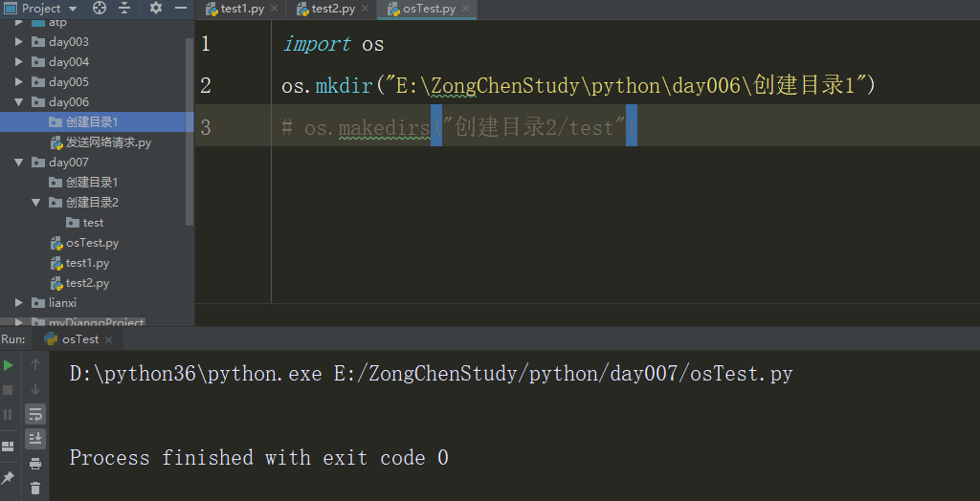
Task: Hide the Project panel with minimize icon
Action: click(x=181, y=9)
